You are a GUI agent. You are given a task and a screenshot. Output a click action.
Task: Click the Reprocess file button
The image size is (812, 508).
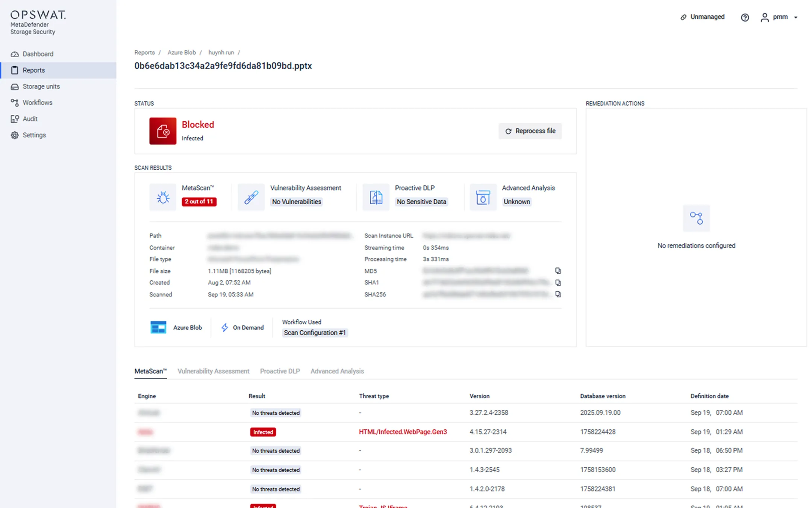point(530,131)
